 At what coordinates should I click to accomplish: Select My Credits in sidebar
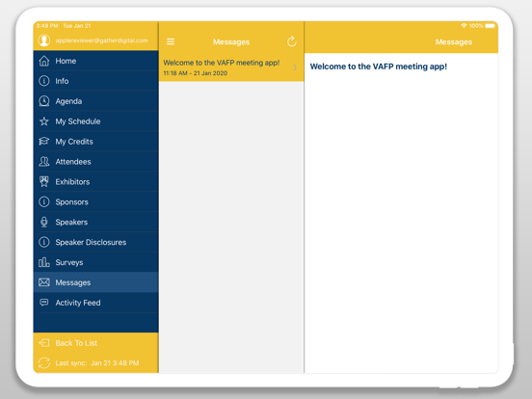(96, 141)
